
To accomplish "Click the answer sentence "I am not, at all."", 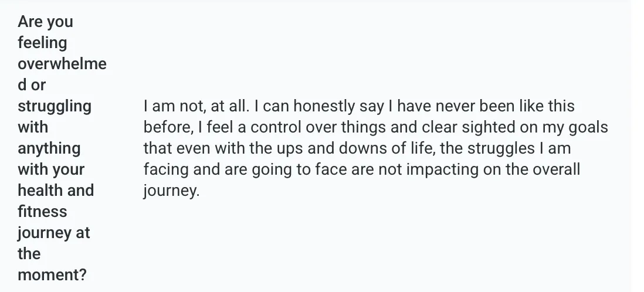I will pyautogui.click(x=196, y=106).
